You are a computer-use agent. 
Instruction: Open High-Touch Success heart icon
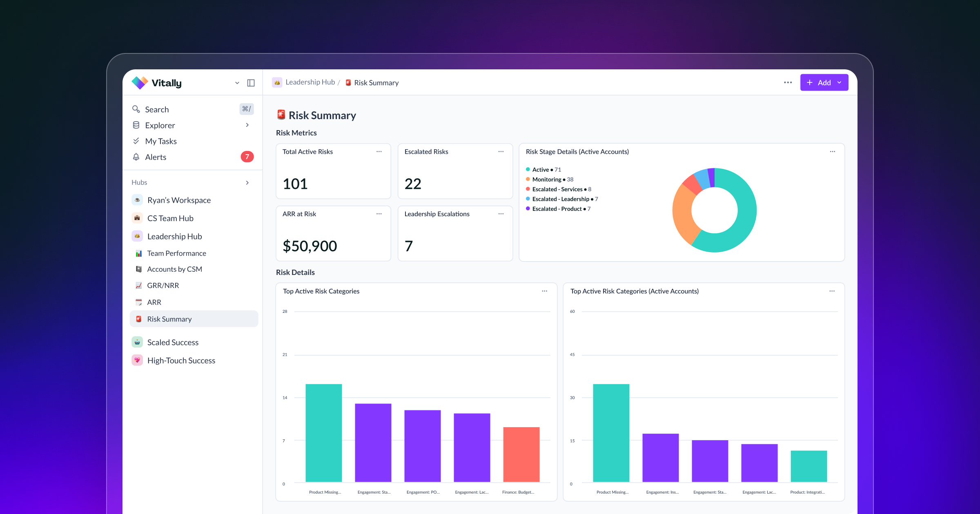(x=137, y=360)
